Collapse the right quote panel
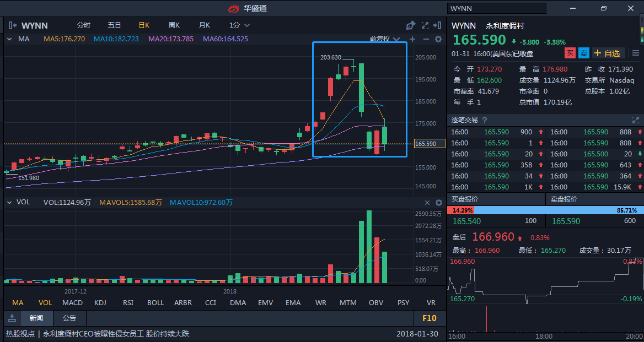 pyautogui.click(x=437, y=25)
